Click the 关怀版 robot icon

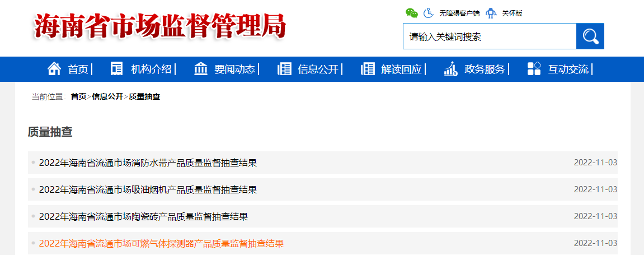click(x=491, y=13)
